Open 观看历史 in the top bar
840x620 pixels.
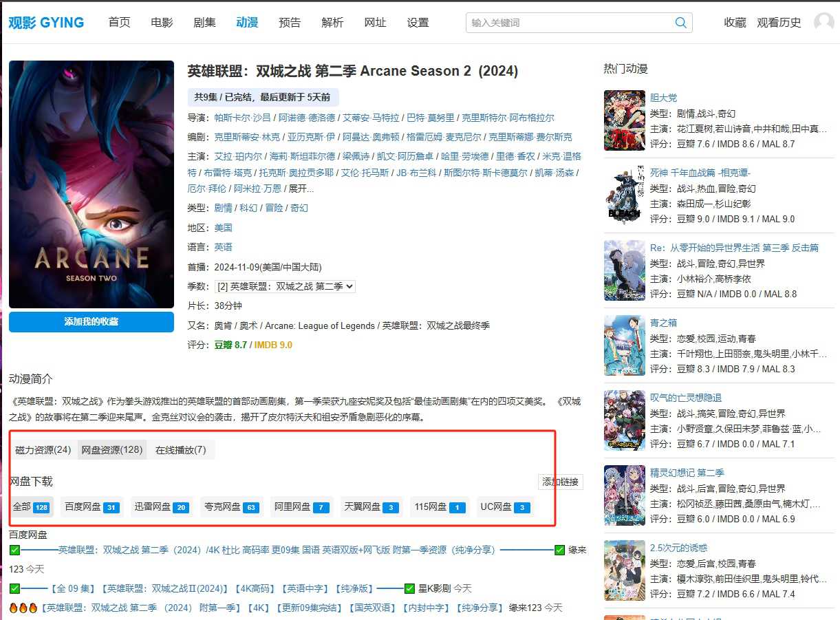point(779,23)
